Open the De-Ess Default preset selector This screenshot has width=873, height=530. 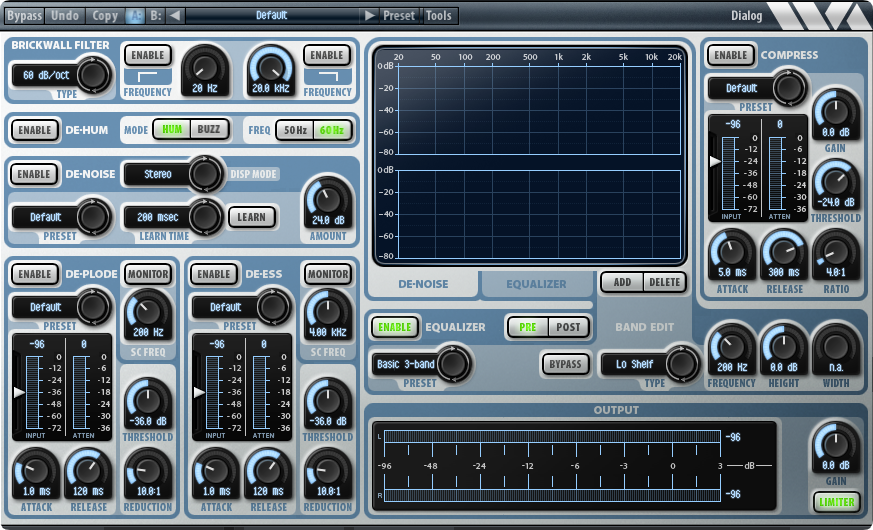coord(241,307)
